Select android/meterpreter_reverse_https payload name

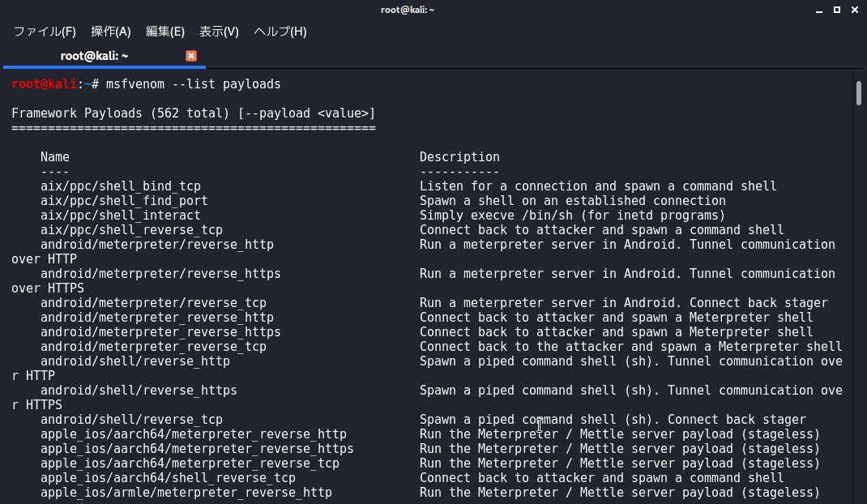(x=161, y=332)
